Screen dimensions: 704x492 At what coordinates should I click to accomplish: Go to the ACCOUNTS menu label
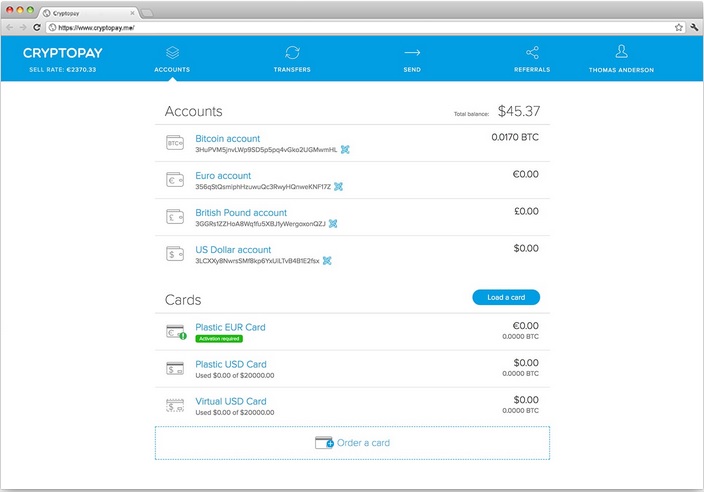[172, 70]
